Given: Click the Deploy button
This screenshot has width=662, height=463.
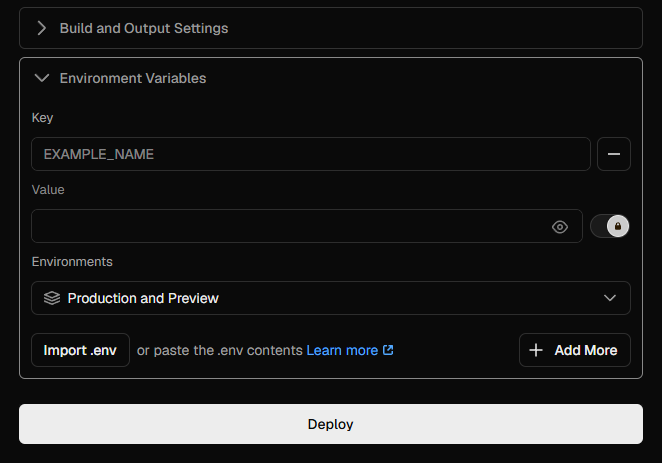Looking at the screenshot, I should [331, 424].
